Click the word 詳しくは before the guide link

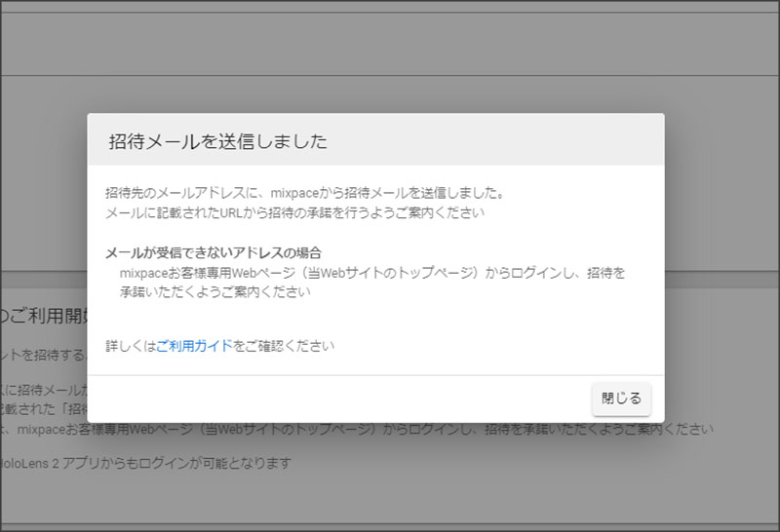130,346
